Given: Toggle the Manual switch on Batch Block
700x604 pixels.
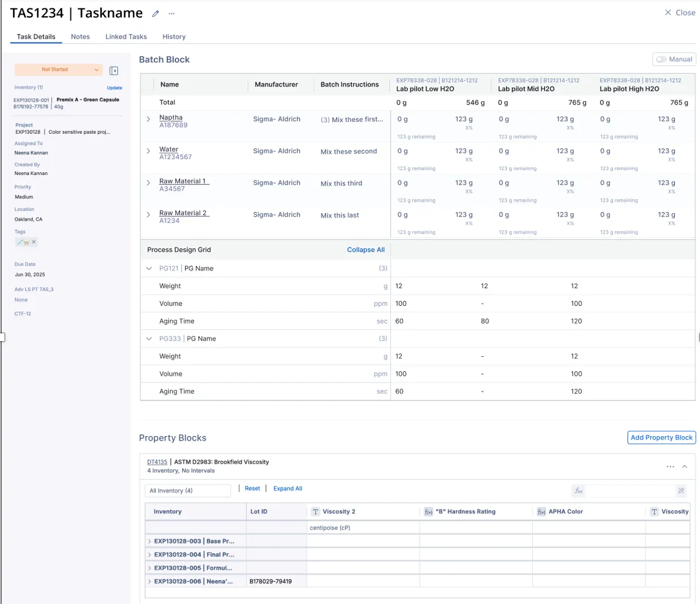Looking at the screenshot, I should (662, 59).
